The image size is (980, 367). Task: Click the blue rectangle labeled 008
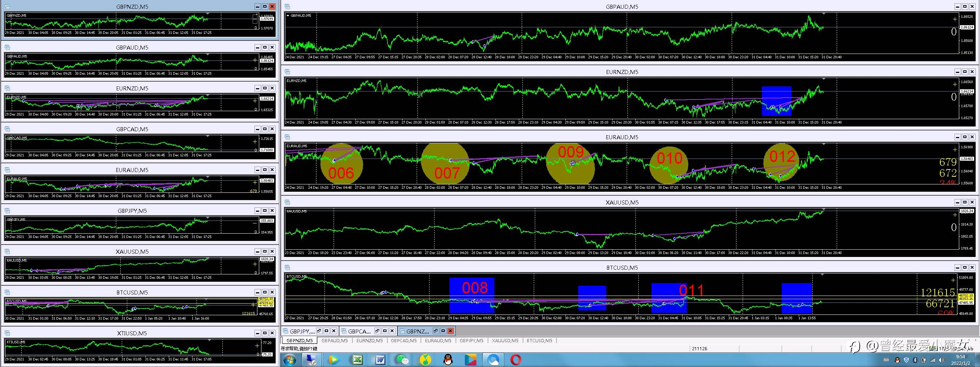click(472, 295)
